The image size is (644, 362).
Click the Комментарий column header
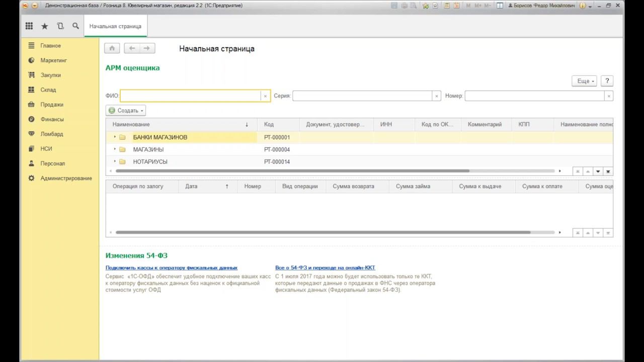click(486, 124)
